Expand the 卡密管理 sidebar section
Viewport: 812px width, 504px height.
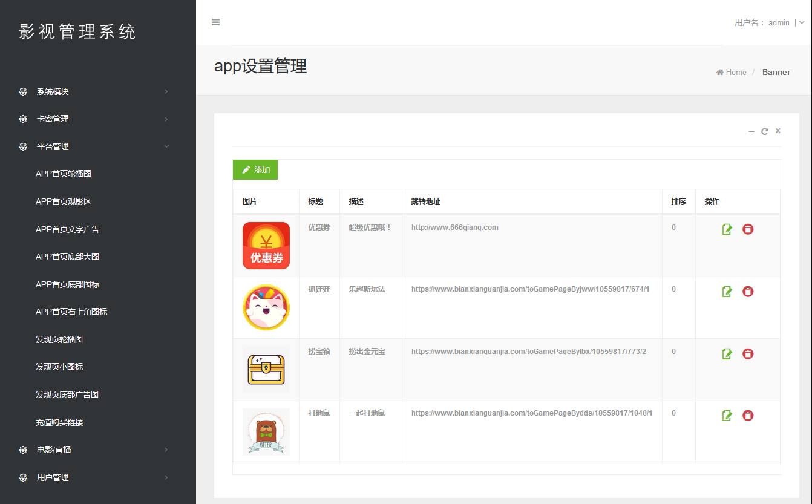click(x=53, y=119)
